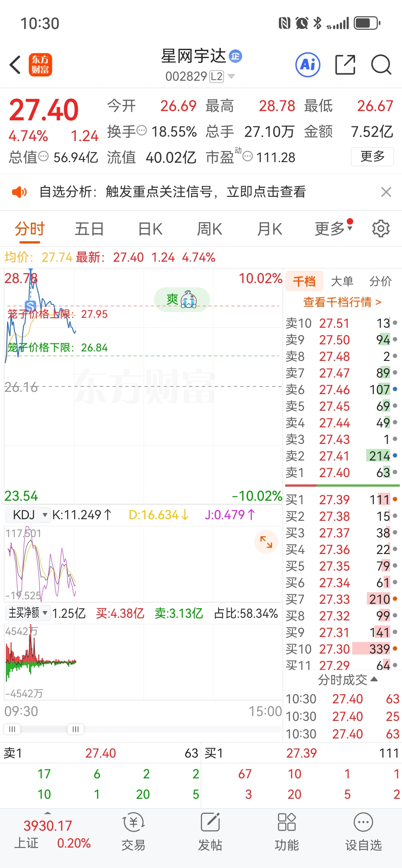Tap the 买9 27.31 order row
The image size is (402, 868).
pos(342,632)
